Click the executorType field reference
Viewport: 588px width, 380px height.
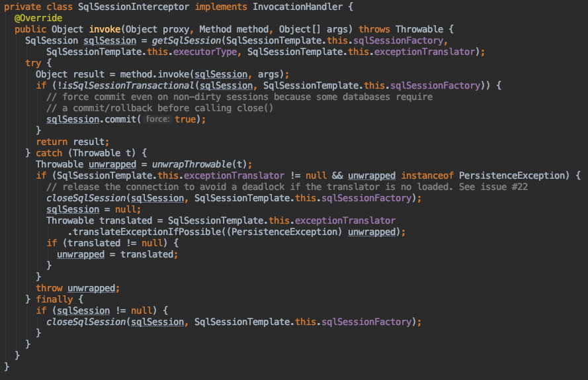click(x=205, y=52)
